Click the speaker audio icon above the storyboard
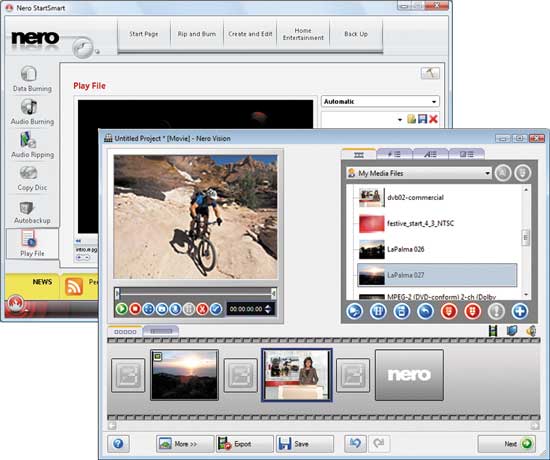 [x=531, y=331]
